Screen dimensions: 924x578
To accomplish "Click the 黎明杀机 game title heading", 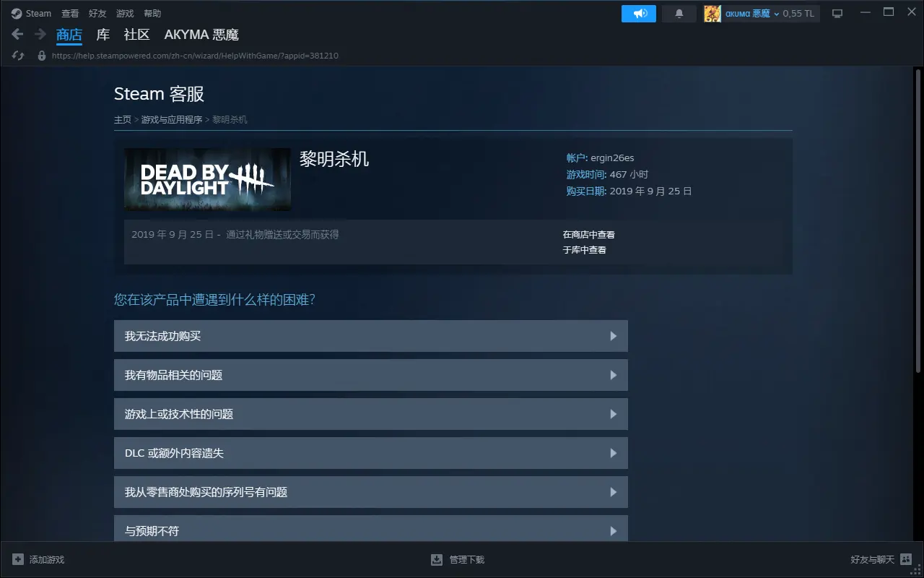I will tap(334, 159).
